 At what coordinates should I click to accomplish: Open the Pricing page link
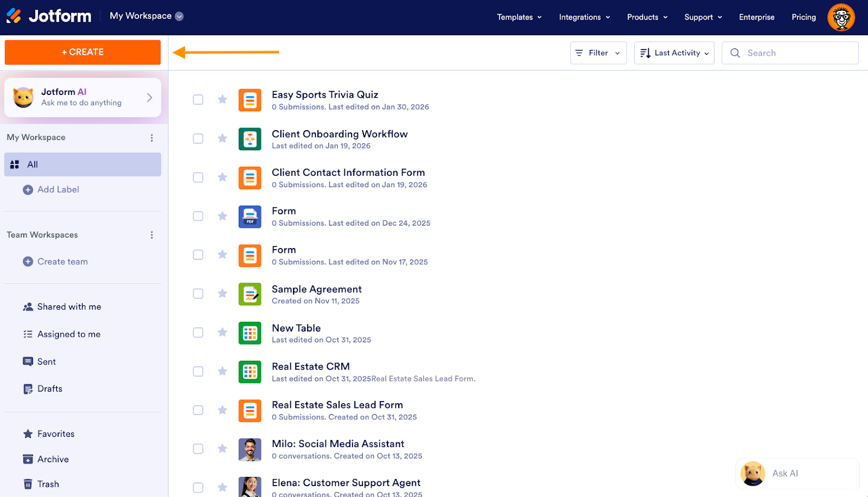tap(803, 17)
